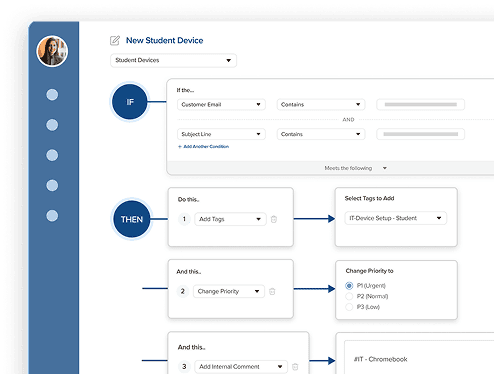Click the Select Tags to Add heading
494x374 pixels.
tap(369, 198)
